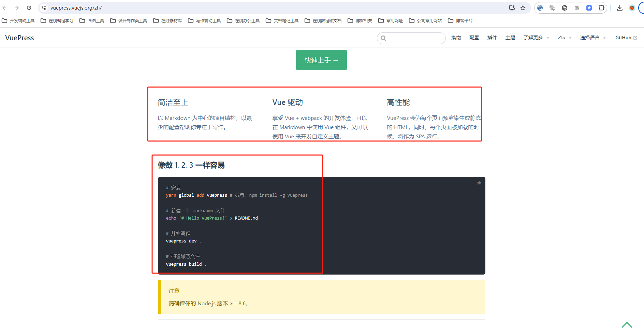Open the 主题 nav item
Viewport: 644px width, 335px height.
510,38
